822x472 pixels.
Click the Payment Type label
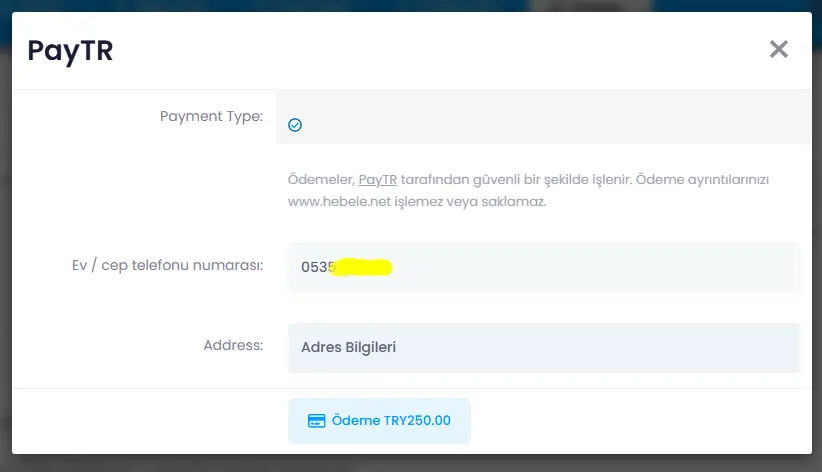pyautogui.click(x=211, y=116)
